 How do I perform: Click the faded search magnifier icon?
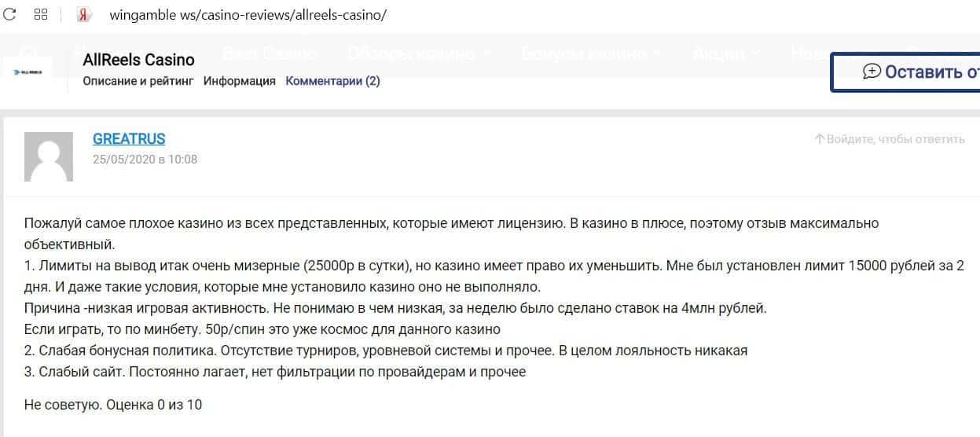pyautogui.click(x=29, y=53)
